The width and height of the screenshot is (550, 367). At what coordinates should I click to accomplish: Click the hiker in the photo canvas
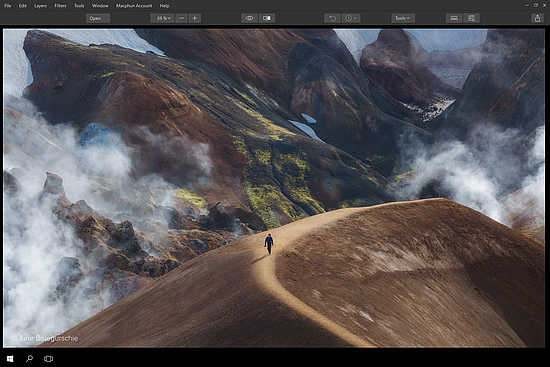pos(269,243)
